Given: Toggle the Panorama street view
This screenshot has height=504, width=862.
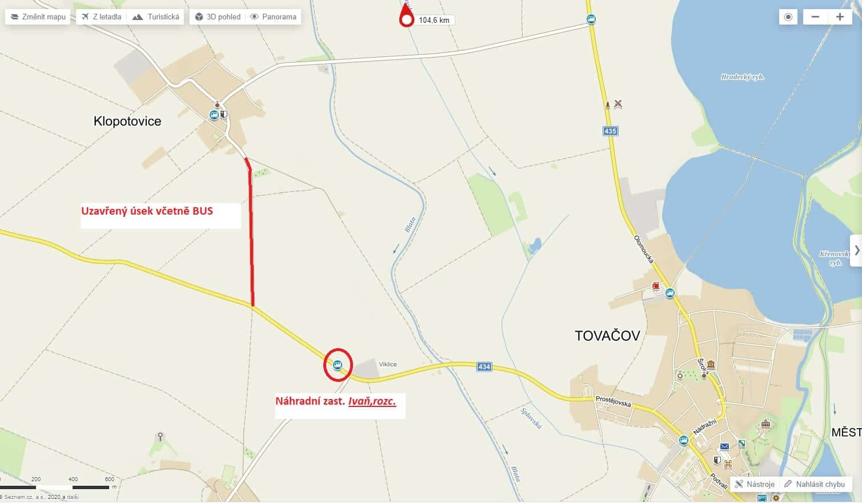Looking at the screenshot, I should coord(273,17).
